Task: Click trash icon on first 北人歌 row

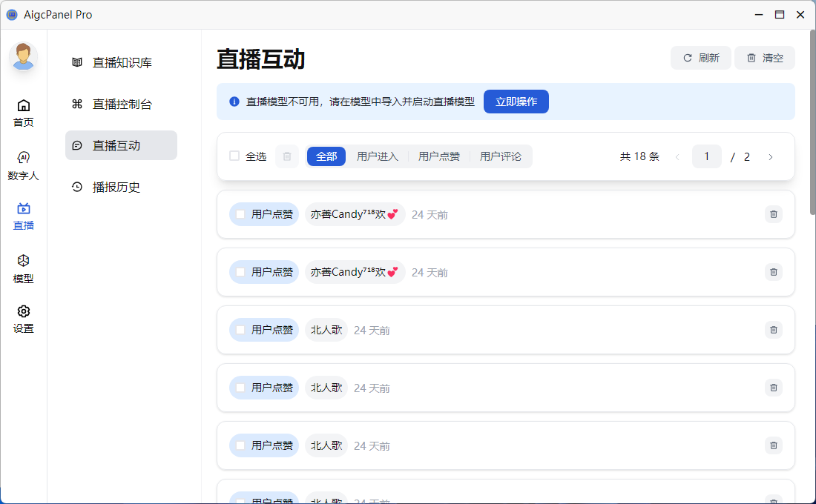Action: (774, 330)
